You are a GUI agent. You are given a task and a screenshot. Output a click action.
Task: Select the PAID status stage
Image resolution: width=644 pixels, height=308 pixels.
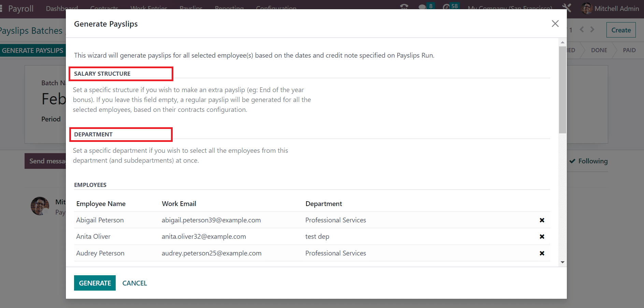tap(629, 50)
